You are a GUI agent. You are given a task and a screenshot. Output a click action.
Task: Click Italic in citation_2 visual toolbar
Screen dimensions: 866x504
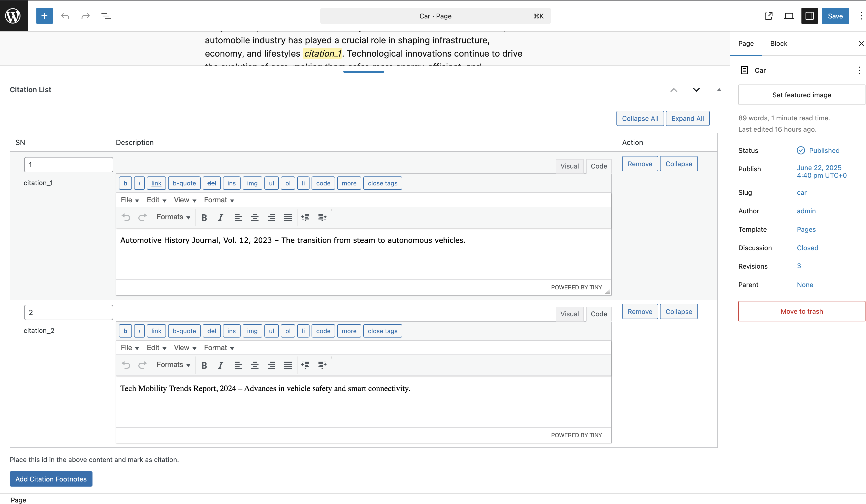coord(220,365)
